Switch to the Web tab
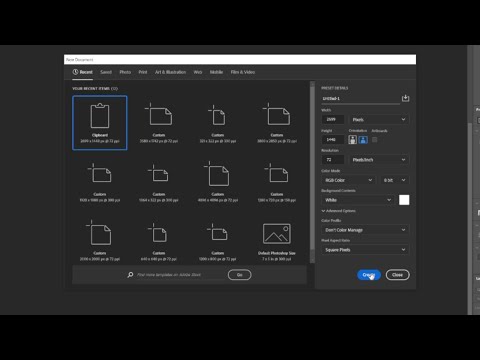 (x=198, y=72)
